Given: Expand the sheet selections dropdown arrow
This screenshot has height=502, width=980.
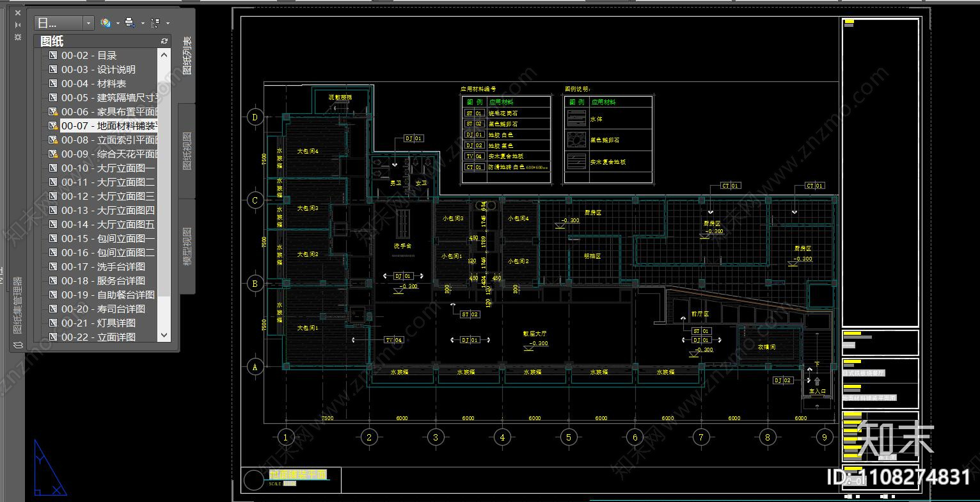Looking at the screenshot, I should point(168,23).
